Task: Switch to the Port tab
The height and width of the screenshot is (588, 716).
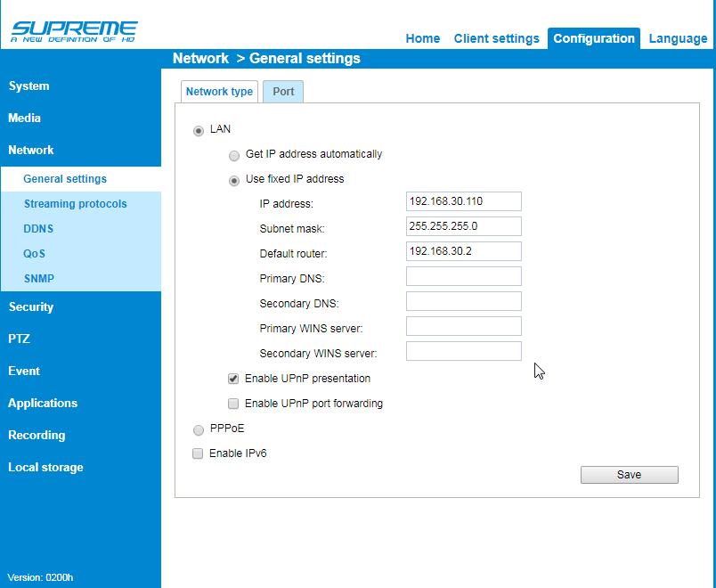Action: 283,92
